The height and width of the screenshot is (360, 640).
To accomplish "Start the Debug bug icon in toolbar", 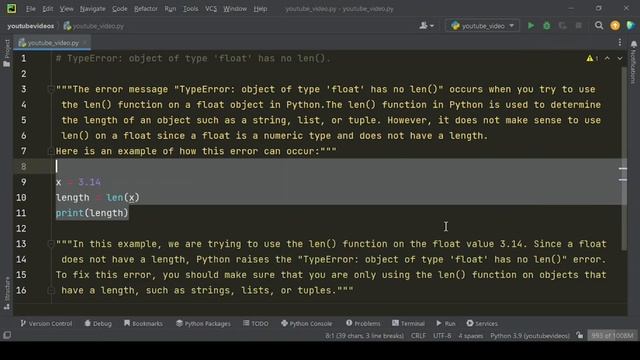I will [547, 26].
